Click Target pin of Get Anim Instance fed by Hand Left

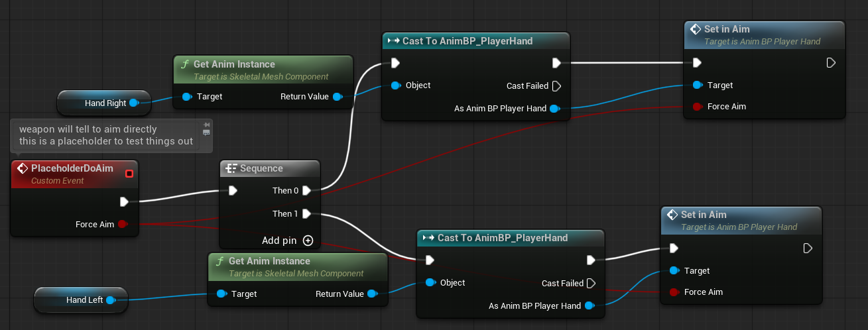221,294
